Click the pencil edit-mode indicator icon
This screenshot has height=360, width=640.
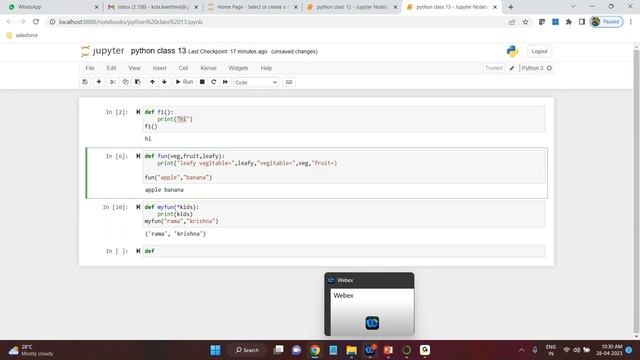[x=512, y=68]
